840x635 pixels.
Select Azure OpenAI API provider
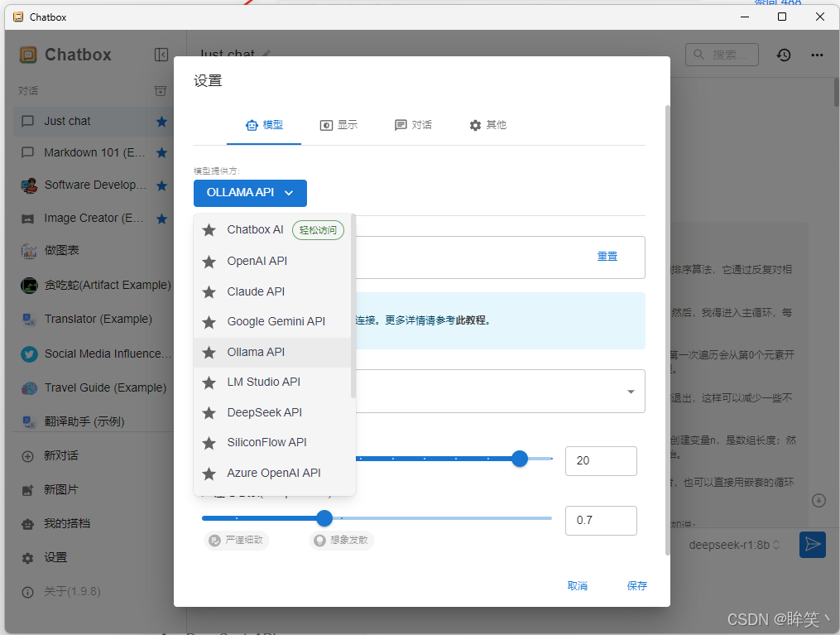coord(272,474)
